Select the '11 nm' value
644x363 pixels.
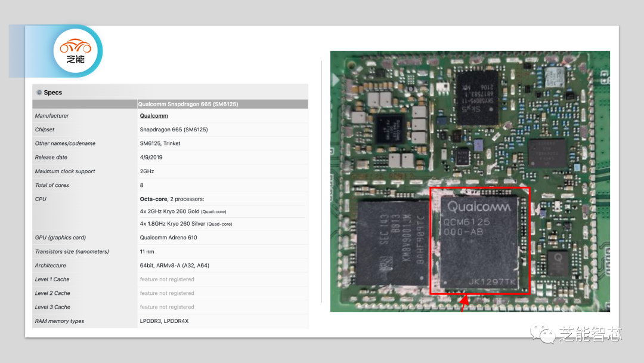(x=147, y=251)
